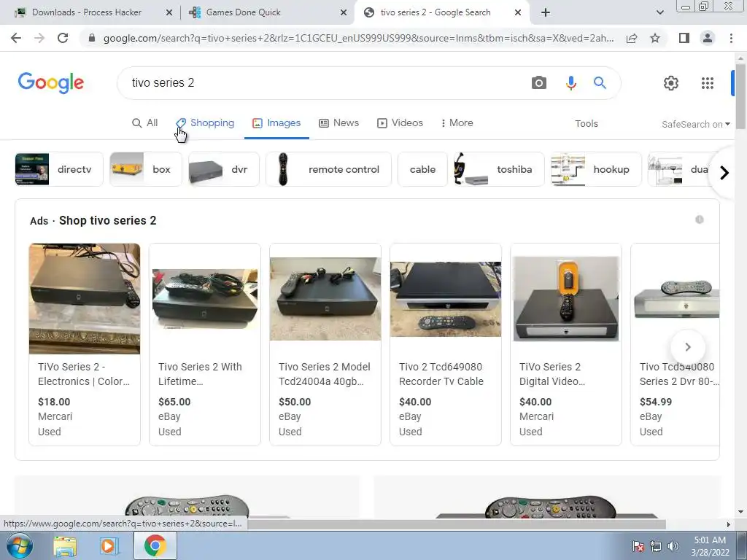
Task: Filter images by toshiba chip
Action: (x=499, y=169)
